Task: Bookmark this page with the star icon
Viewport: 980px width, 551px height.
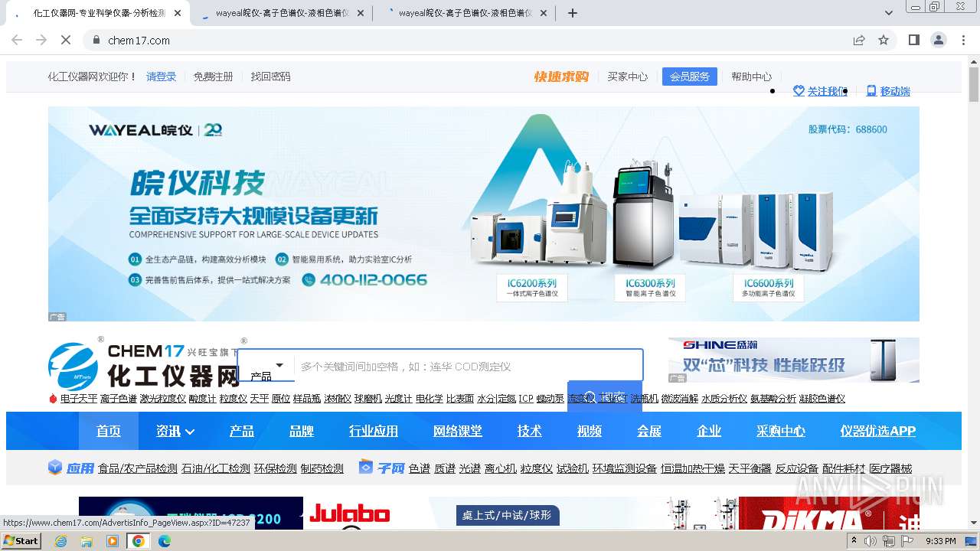Action: 884,40
